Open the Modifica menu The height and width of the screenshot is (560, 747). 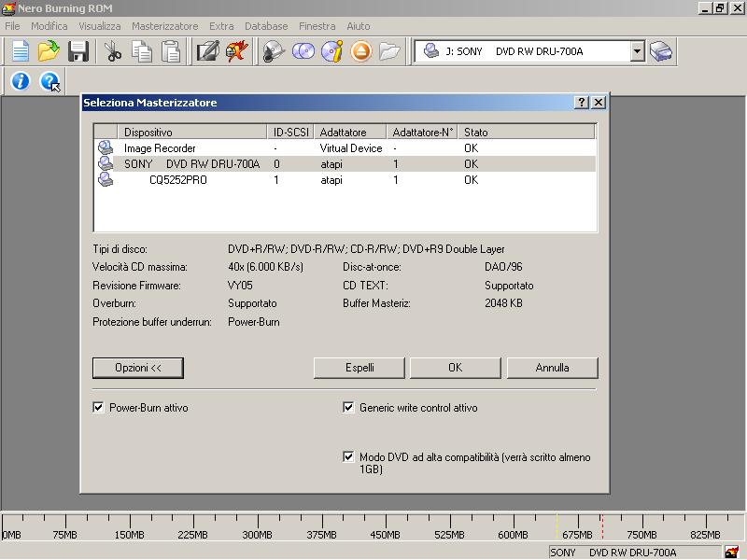(49, 26)
